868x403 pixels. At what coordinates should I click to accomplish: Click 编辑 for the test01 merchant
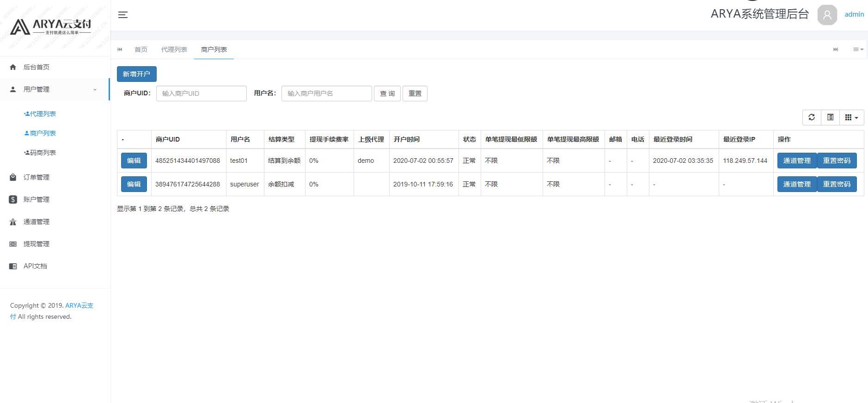click(134, 161)
